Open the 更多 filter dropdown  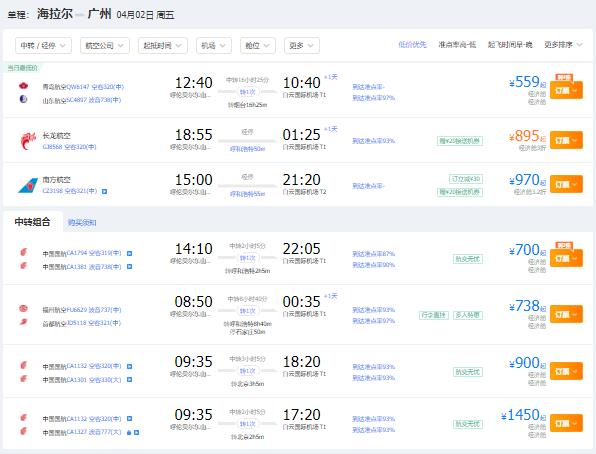tap(302, 46)
